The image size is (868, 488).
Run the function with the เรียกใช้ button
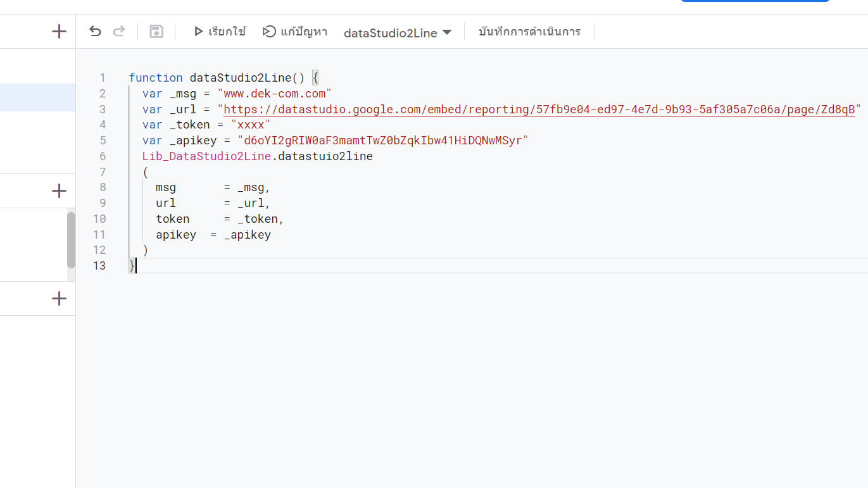click(220, 32)
